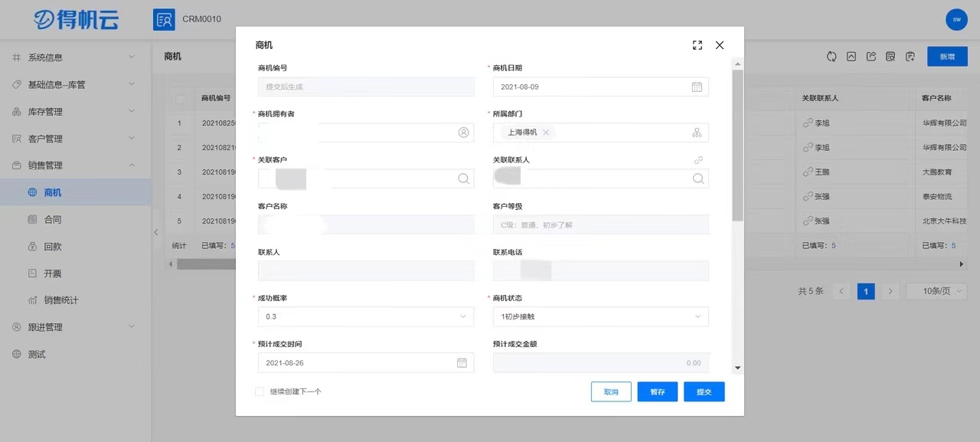Screen dimensions: 980x442
Task: Click the department picker icon for 所属部门
Action: click(697, 133)
